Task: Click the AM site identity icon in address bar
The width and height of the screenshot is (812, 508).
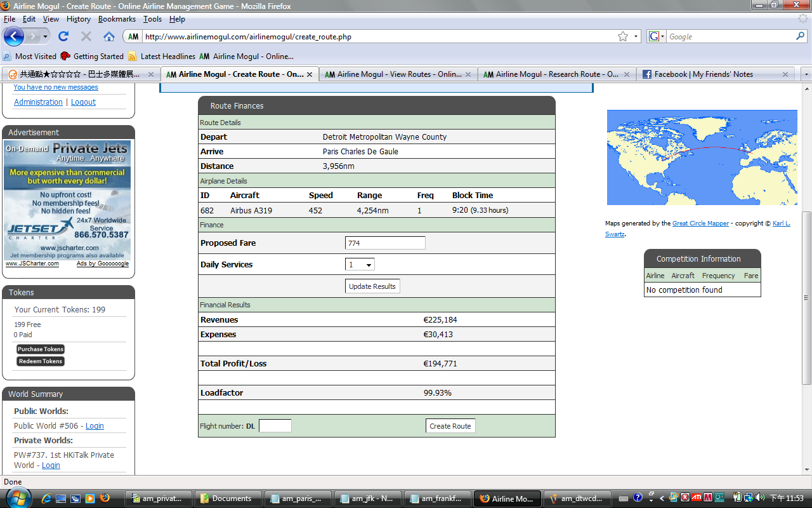Action: tap(133, 37)
